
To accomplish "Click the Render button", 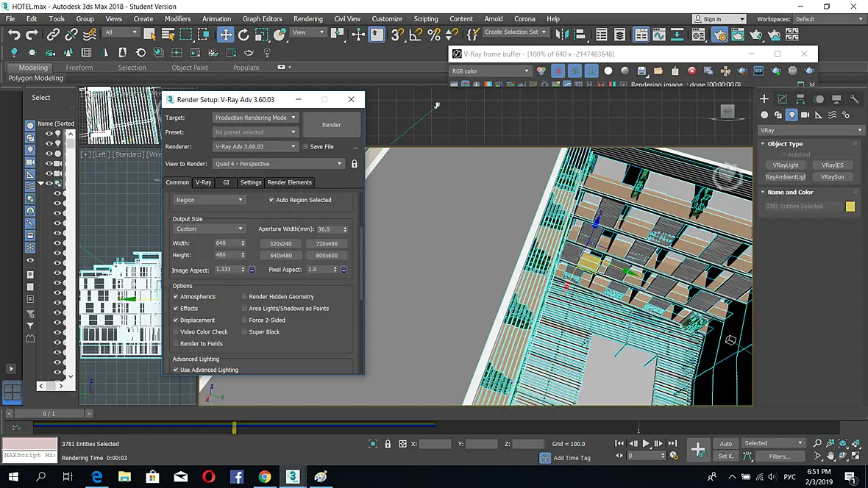I will pos(332,125).
